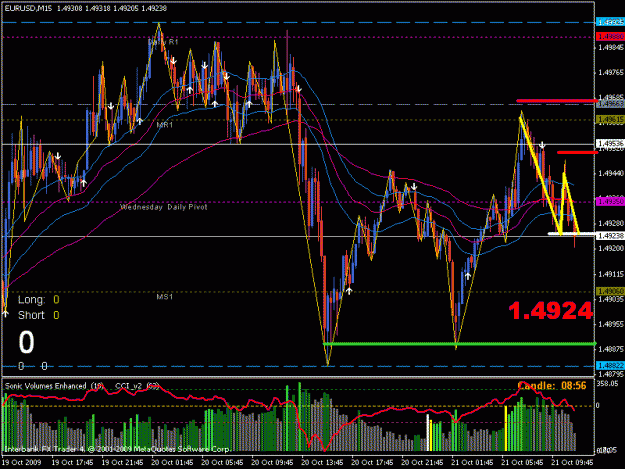Click the 1.49765 price axis value
Image resolution: width=625 pixels, height=469 pixels.
pos(611,73)
